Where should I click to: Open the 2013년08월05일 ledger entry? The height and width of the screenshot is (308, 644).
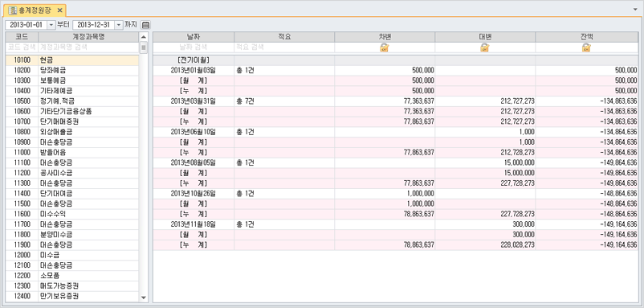396,162
